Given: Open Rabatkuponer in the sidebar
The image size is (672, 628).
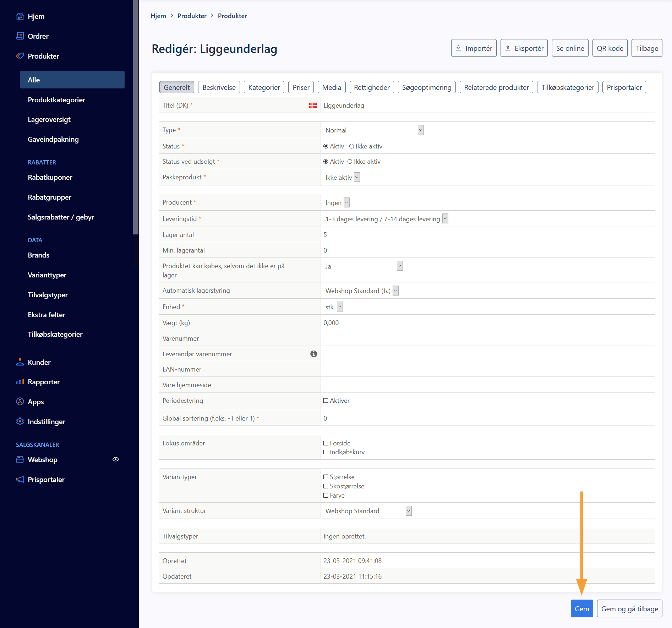Looking at the screenshot, I should pos(50,177).
